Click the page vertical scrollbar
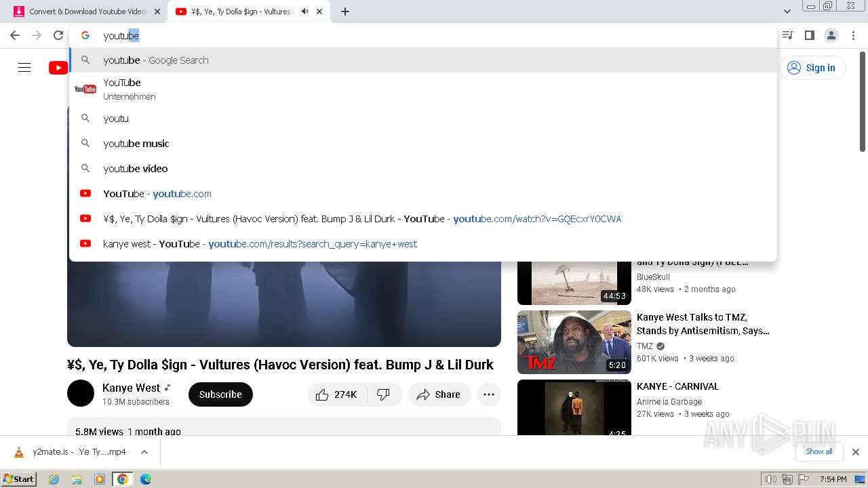The image size is (868, 488). (863, 102)
